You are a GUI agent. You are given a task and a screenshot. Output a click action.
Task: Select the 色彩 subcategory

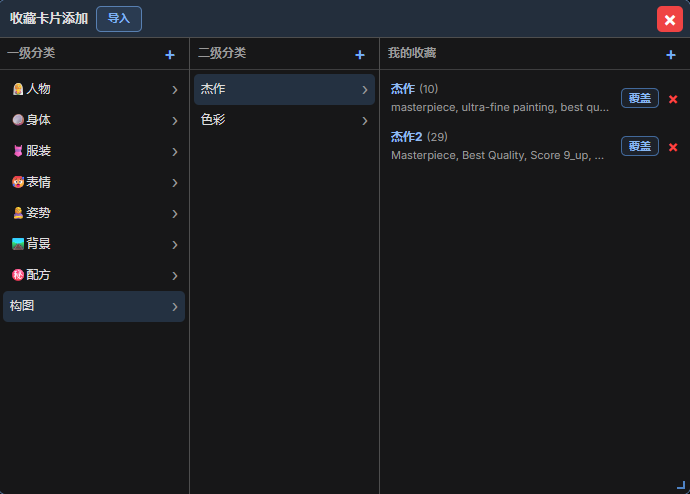(284, 120)
